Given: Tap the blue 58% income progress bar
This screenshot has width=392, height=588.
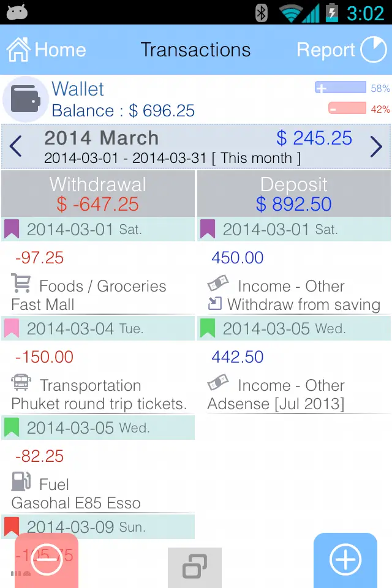Looking at the screenshot, I should pyautogui.click(x=341, y=88).
